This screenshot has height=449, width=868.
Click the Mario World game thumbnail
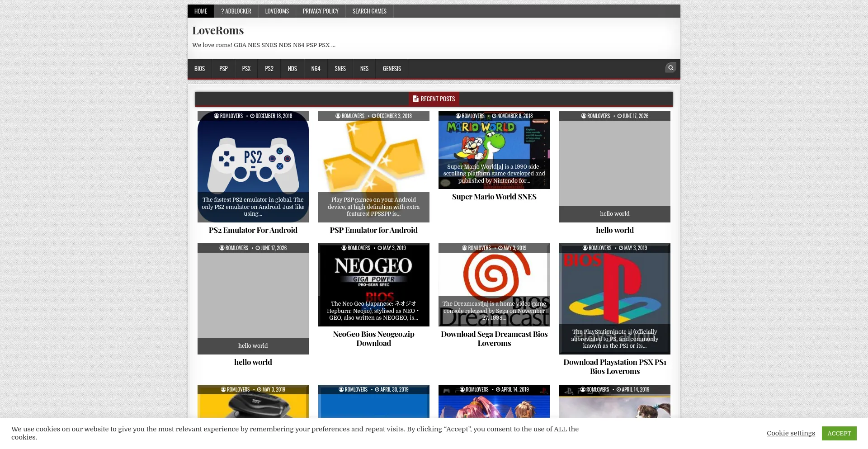point(494,150)
